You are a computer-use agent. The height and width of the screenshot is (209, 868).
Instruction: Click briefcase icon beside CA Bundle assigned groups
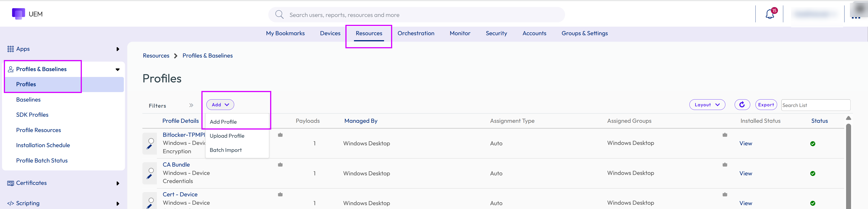(725, 165)
